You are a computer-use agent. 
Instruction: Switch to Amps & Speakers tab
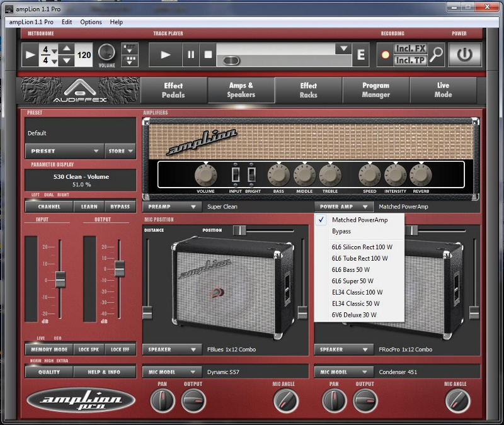pyautogui.click(x=241, y=90)
